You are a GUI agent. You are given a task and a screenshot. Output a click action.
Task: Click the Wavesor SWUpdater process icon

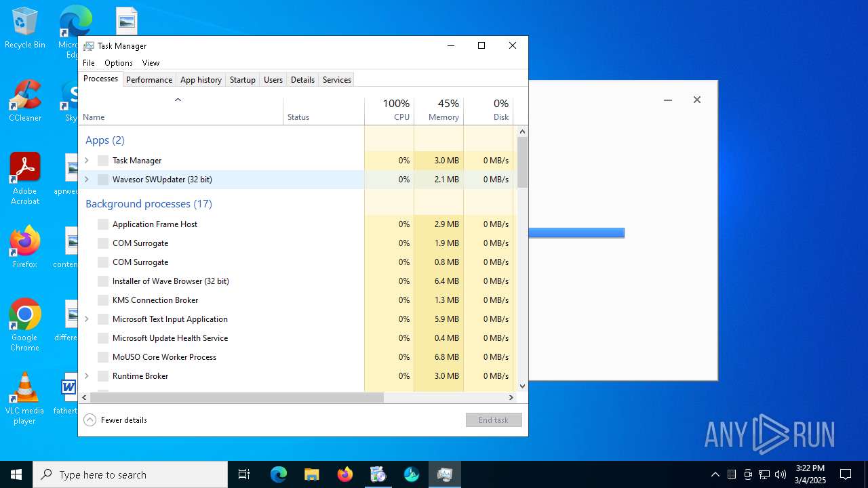pos(103,180)
